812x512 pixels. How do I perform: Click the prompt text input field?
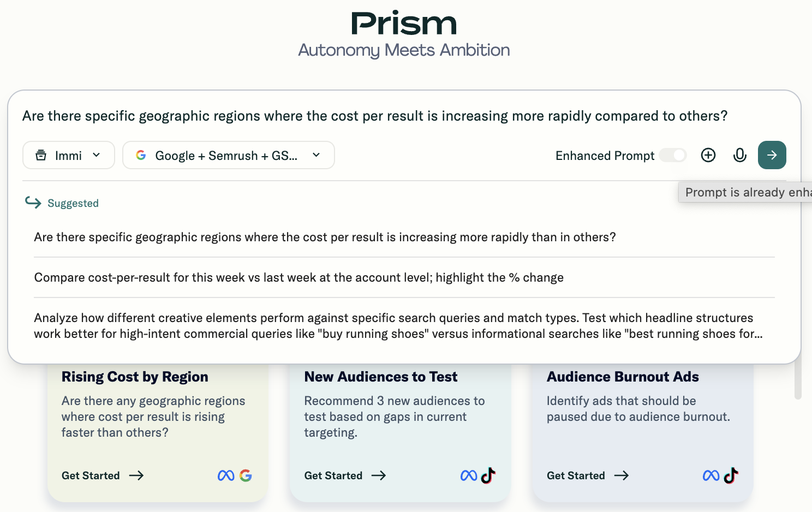(x=375, y=116)
